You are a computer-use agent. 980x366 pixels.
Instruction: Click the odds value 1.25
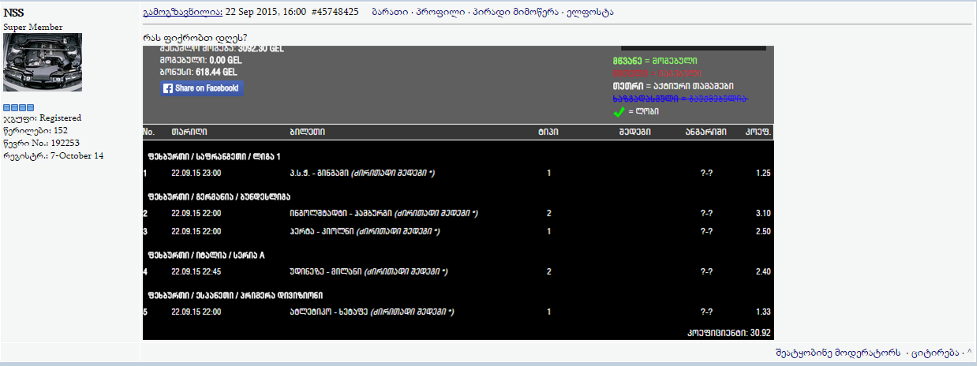(x=762, y=173)
